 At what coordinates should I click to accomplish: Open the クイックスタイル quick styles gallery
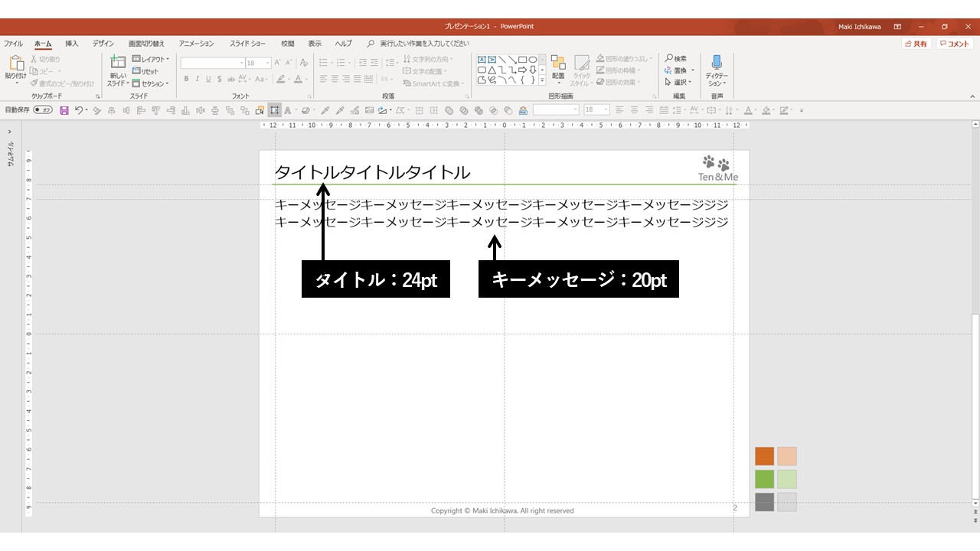pyautogui.click(x=582, y=70)
